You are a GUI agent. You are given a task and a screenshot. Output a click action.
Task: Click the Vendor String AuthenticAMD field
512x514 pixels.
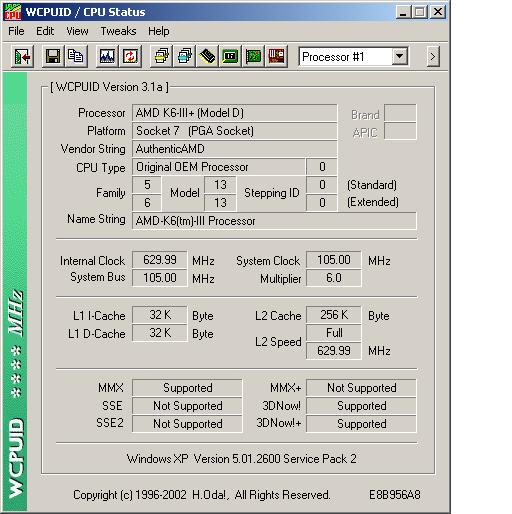pos(234,149)
